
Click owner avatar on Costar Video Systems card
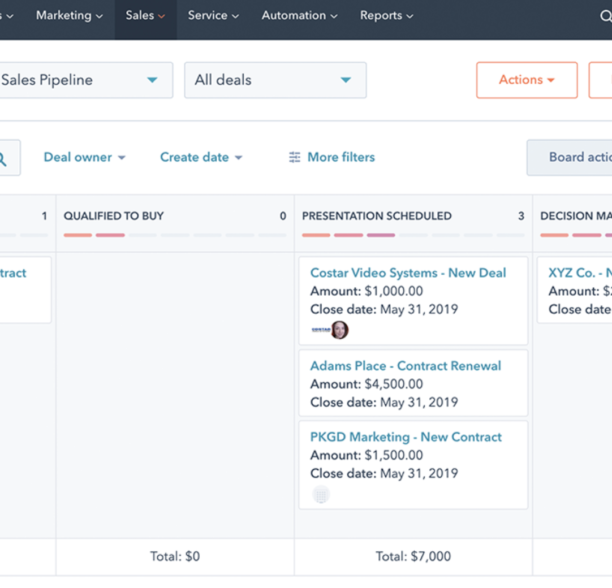pyautogui.click(x=340, y=330)
